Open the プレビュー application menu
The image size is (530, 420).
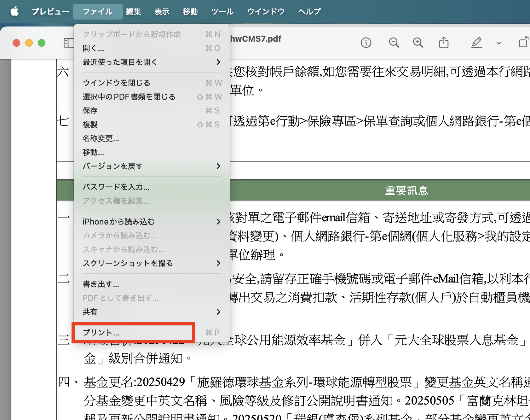tap(50, 12)
